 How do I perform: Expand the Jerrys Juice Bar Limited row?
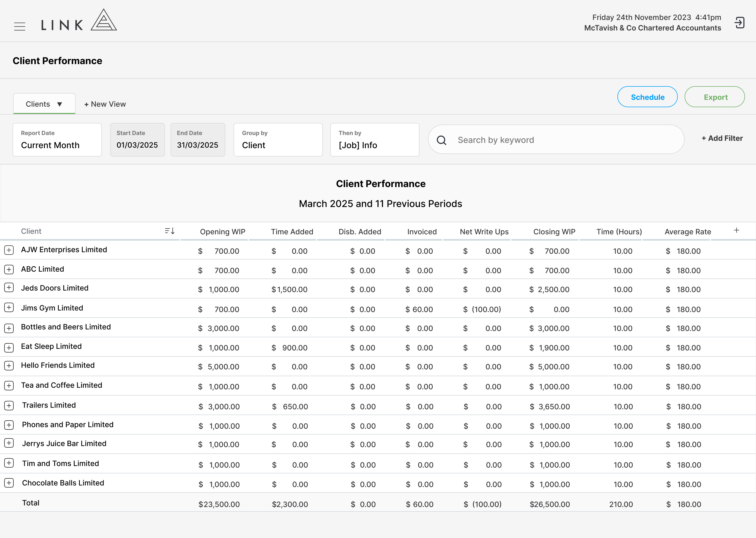point(9,443)
